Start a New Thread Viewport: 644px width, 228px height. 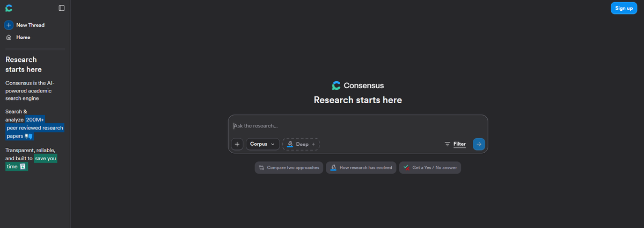pyautogui.click(x=25, y=25)
